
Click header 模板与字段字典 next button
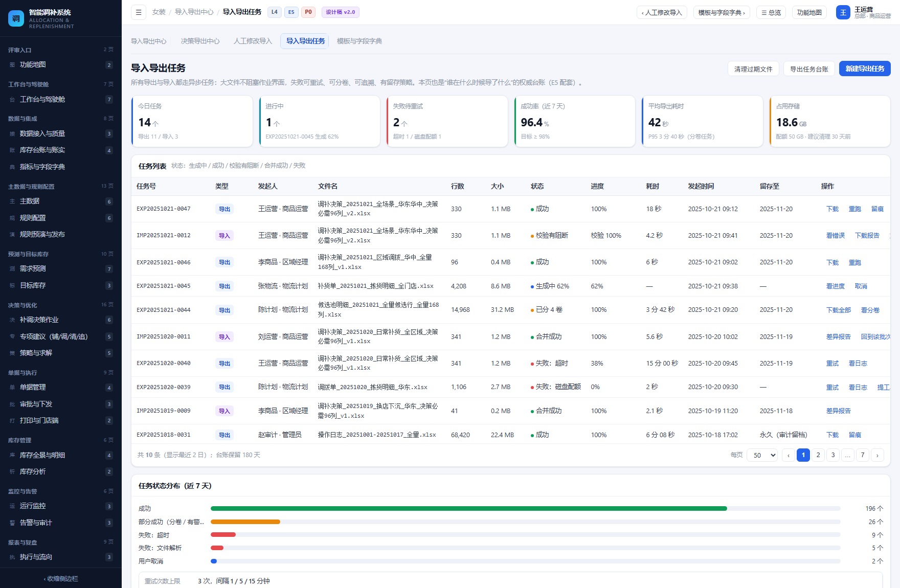point(722,12)
